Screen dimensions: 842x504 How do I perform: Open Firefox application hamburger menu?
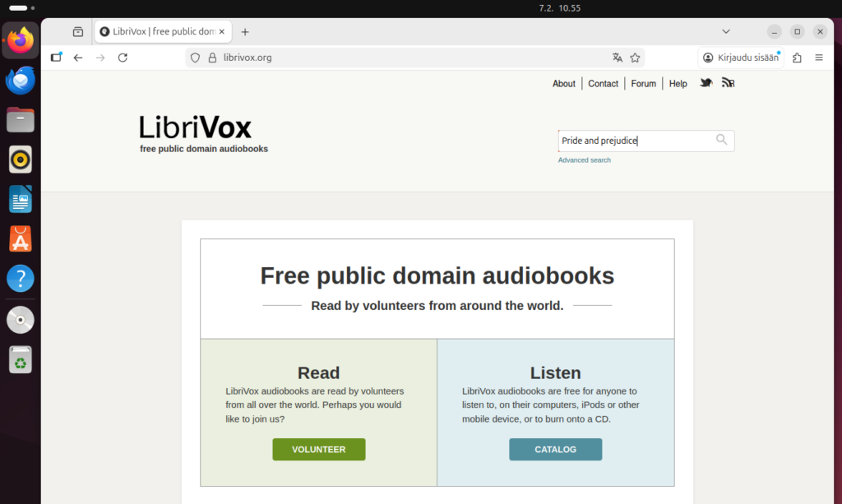(819, 58)
